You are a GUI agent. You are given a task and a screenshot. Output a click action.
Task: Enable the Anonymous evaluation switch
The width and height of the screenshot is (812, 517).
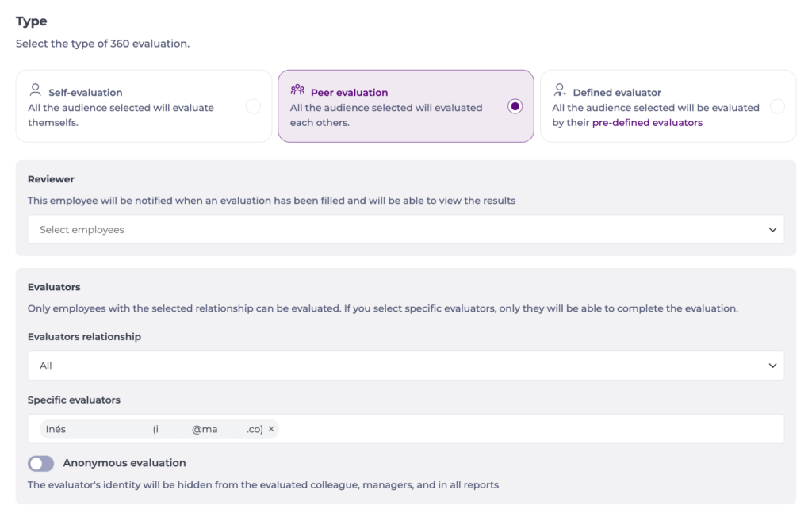click(x=41, y=464)
